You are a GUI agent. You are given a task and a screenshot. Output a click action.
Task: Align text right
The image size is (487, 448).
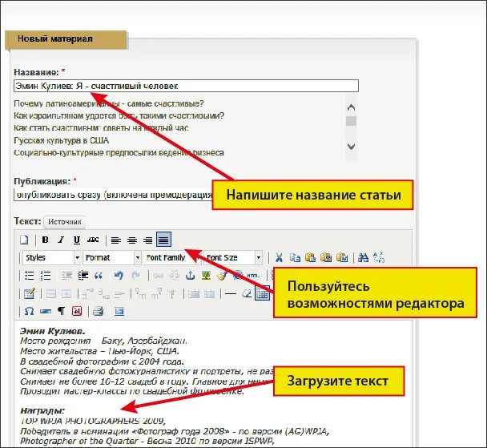point(148,240)
